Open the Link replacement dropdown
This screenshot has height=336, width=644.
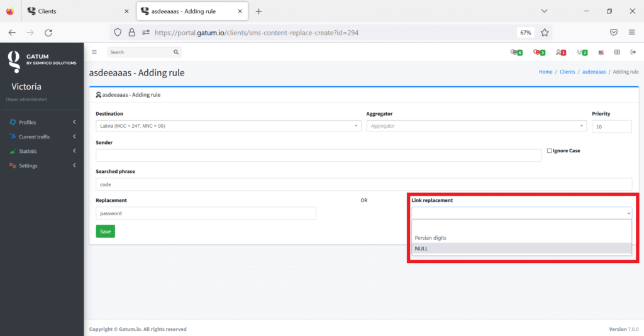point(521,213)
